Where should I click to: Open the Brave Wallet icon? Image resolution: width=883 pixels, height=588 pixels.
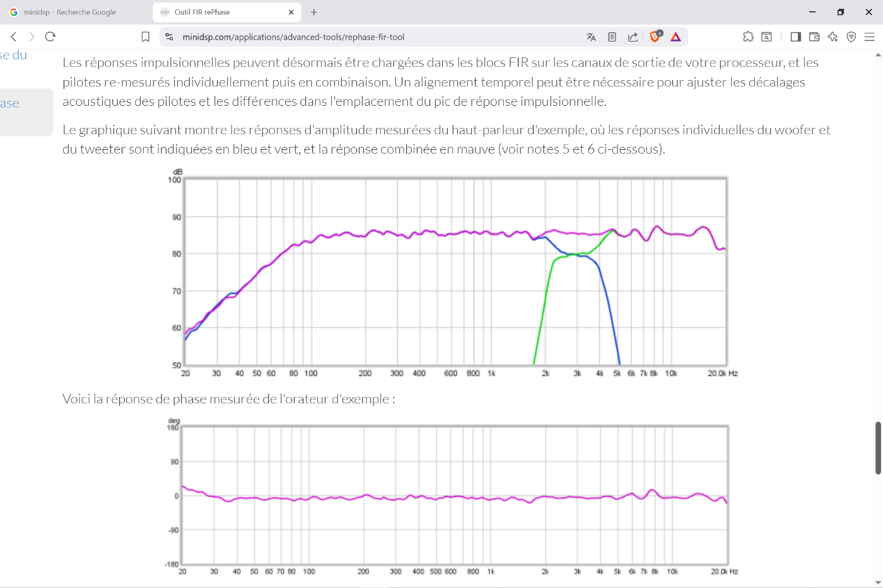coord(814,37)
